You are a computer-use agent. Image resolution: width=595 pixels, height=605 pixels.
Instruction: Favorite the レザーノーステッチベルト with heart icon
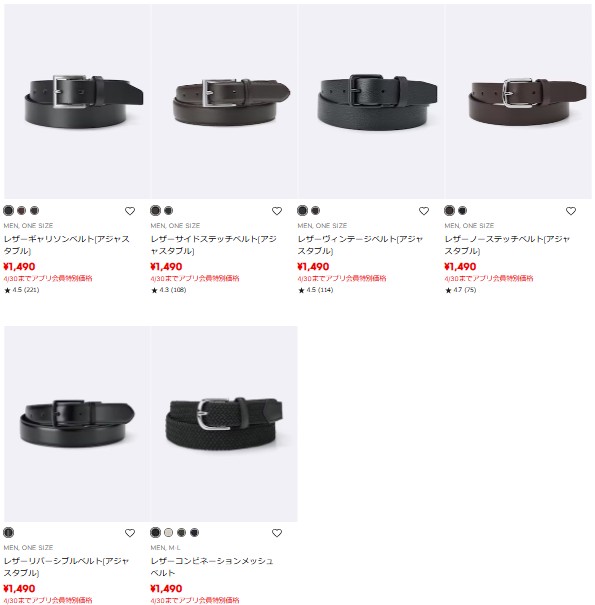pos(571,211)
